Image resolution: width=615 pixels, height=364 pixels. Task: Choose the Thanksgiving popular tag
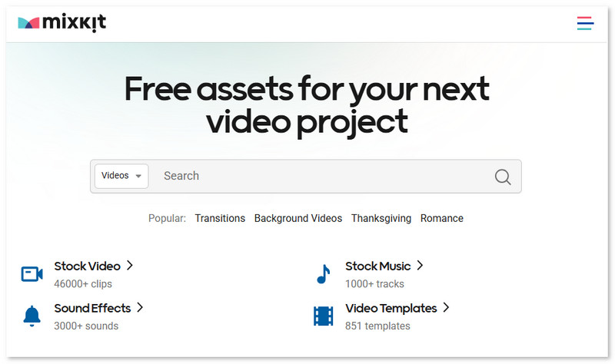point(381,218)
